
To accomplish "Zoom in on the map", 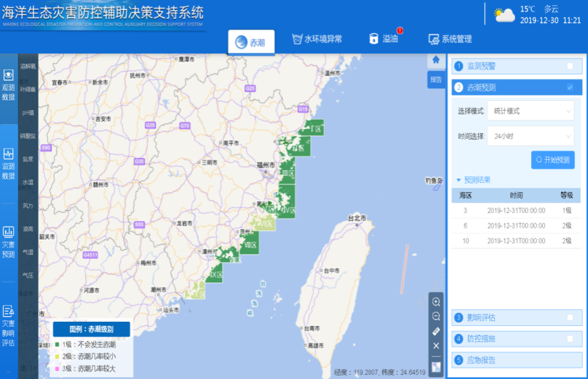I will tap(436, 301).
